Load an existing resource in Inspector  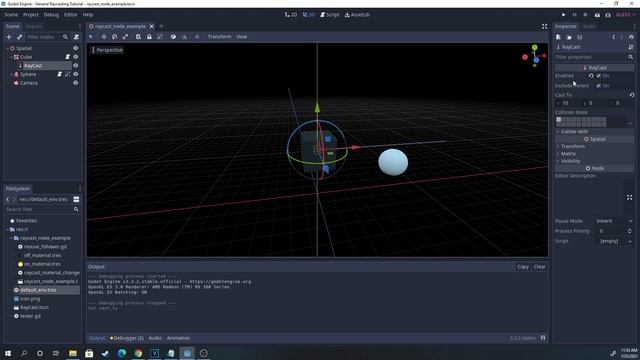(569, 37)
